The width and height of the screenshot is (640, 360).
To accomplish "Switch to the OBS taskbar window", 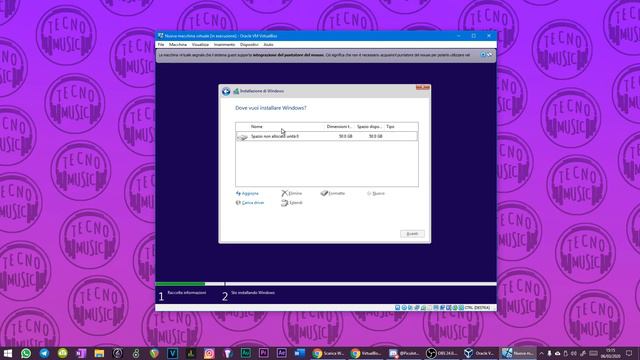I will [x=442, y=353].
